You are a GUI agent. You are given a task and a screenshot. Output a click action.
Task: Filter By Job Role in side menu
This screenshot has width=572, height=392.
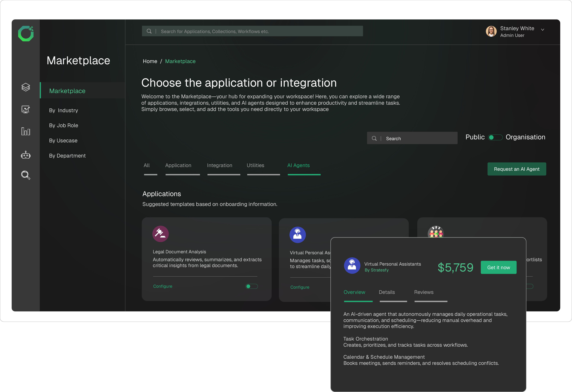click(63, 125)
